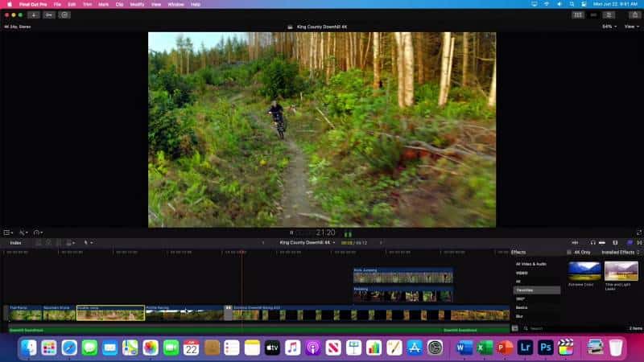Select the fourth primary storyline clip
The width and height of the screenshot is (644, 362).
click(185, 313)
